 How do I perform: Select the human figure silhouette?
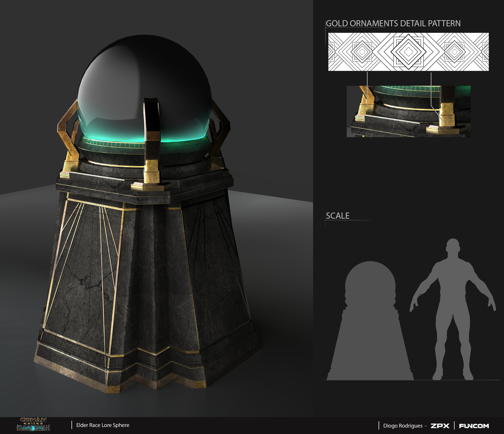(x=453, y=309)
